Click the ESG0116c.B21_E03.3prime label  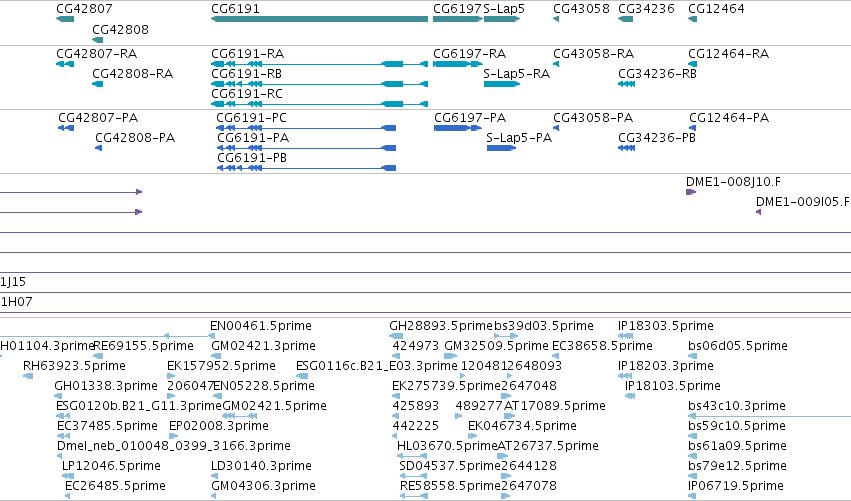(377, 366)
